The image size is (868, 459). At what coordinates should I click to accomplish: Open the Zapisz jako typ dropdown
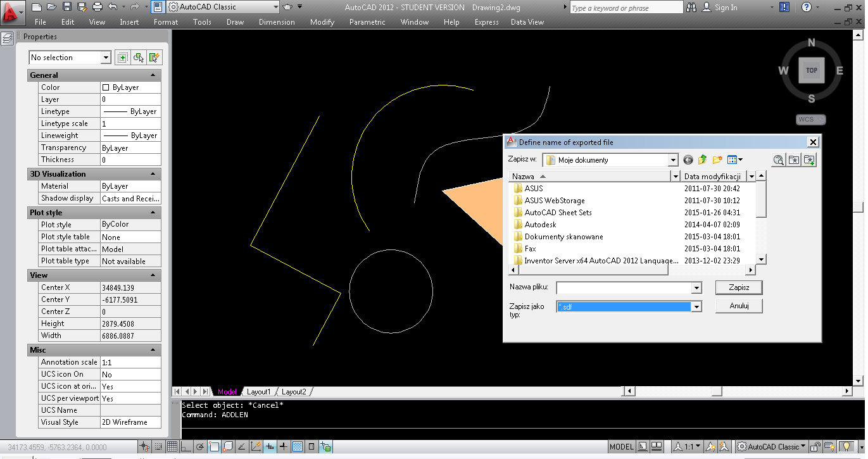(x=696, y=306)
